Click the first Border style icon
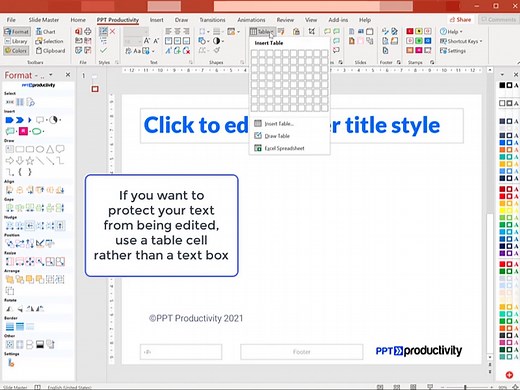This screenshot has height=390, width=520. tap(10, 326)
